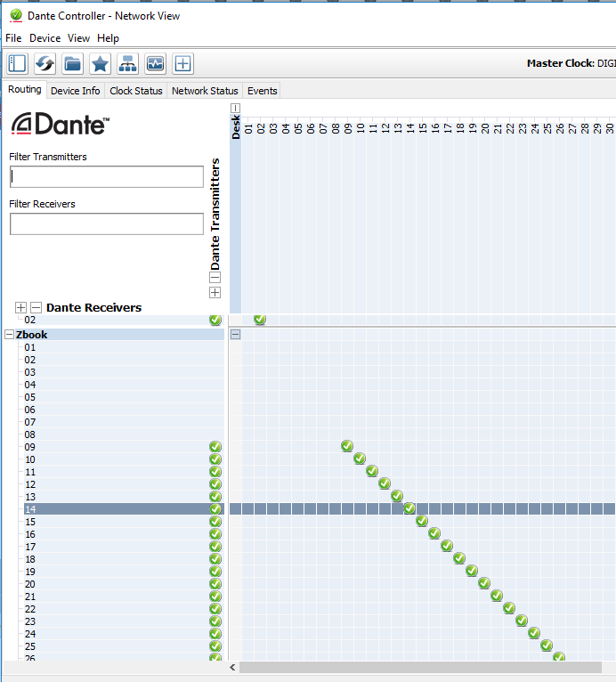This screenshot has width=616, height=682.
Task: Click transmitter channel 15 column label
Action: click(423, 128)
